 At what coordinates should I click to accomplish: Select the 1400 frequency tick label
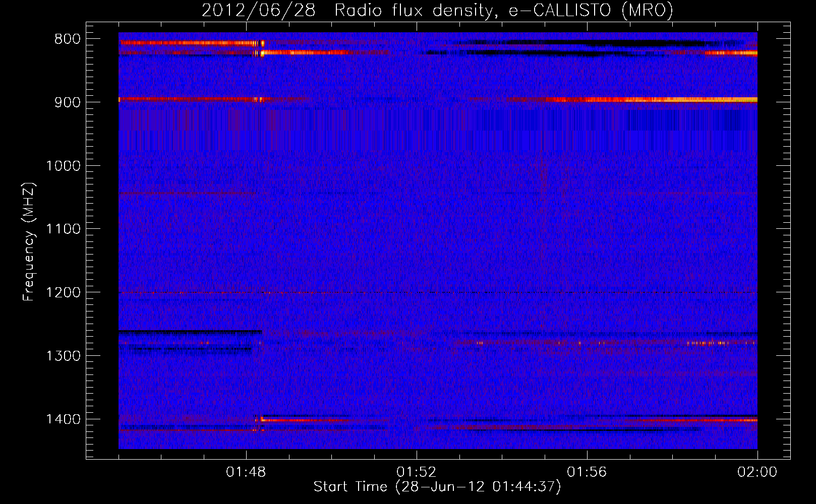(63, 419)
